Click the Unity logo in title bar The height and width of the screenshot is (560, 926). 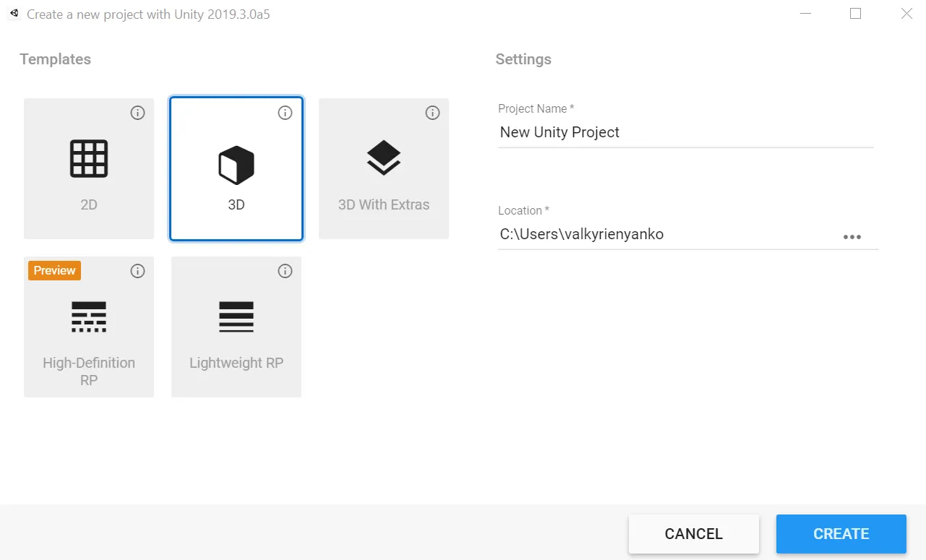click(x=14, y=14)
